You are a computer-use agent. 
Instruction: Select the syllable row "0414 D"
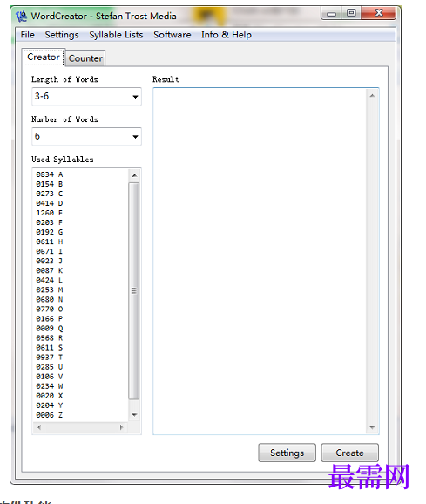click(x=50, y=203)
